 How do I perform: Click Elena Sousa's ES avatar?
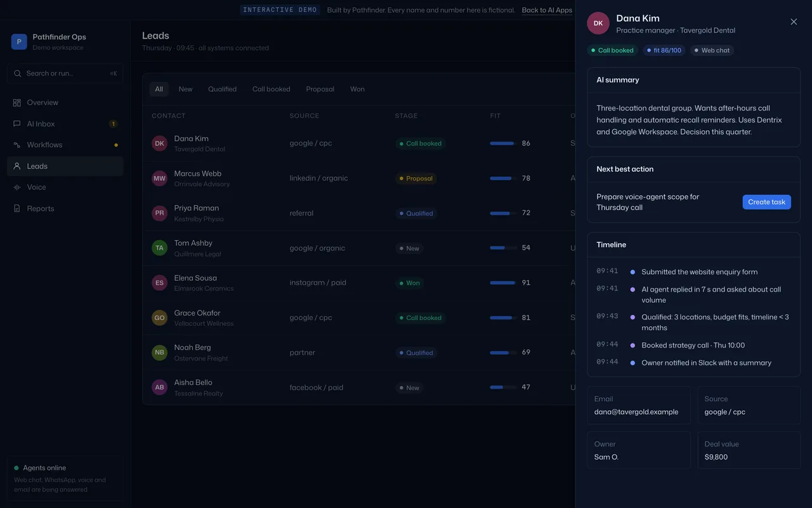(159, 283)
